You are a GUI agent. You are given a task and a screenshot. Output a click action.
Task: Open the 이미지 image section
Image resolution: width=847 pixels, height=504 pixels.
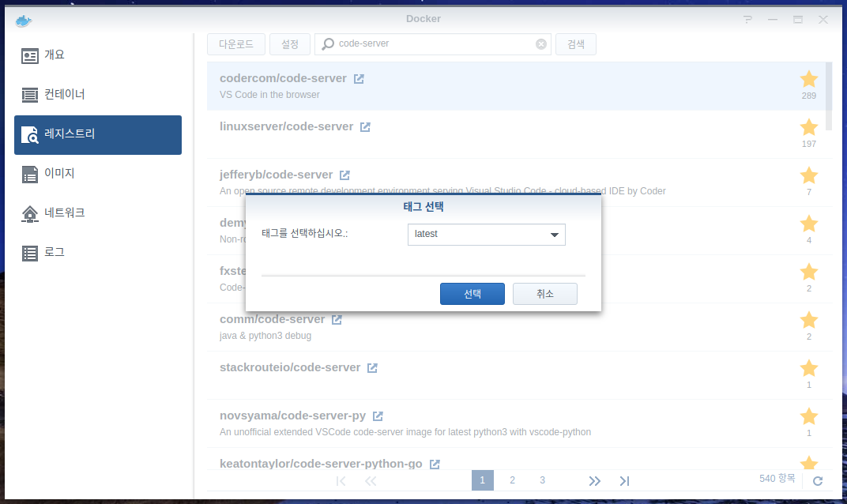(98, 174)
